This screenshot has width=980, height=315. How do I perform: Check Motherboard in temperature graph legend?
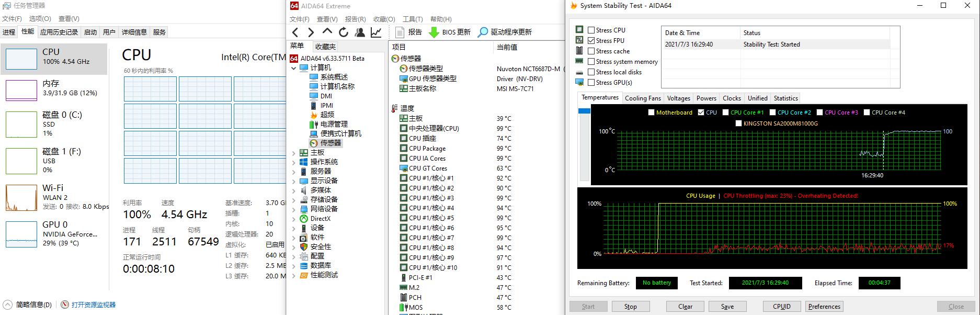click(x=651, y=113)
